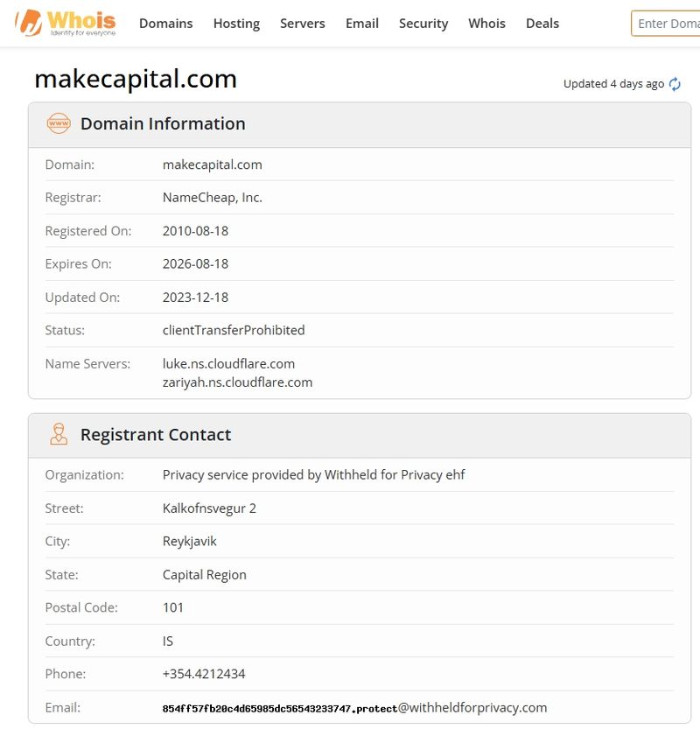Click the Registrar: label
700x729 pixels.
[x=73, y=198]
